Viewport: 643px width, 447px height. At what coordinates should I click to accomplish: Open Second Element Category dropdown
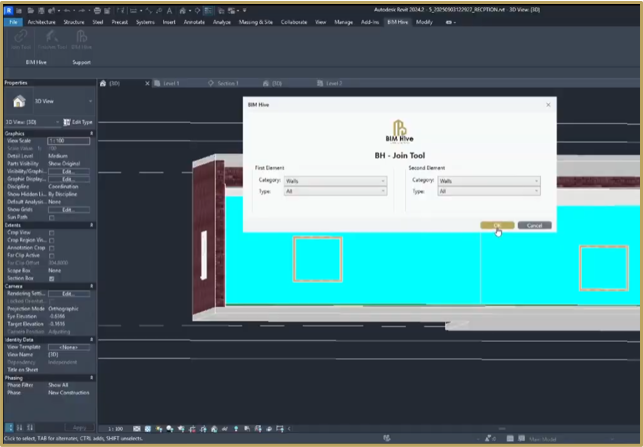[489, 181]
